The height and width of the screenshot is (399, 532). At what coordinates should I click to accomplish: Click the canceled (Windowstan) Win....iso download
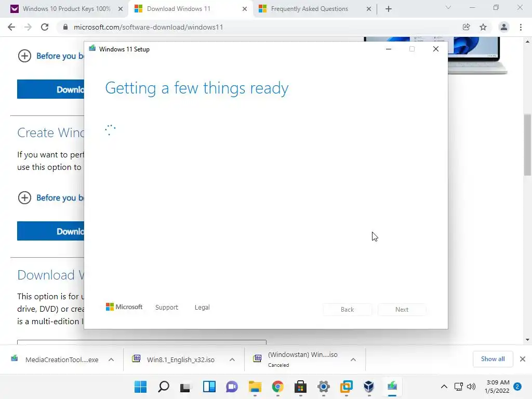click(295, 360)
